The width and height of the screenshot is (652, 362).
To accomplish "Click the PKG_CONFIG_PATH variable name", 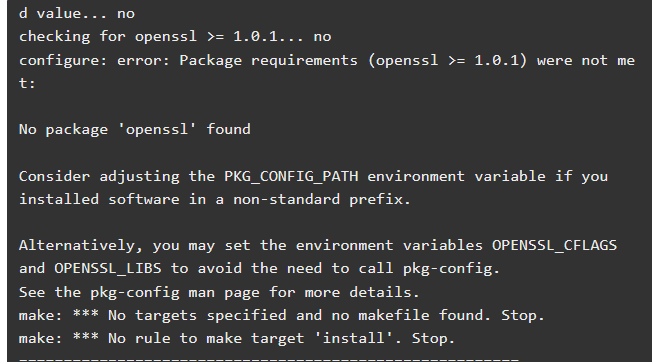I will click(x=291, y=177).
